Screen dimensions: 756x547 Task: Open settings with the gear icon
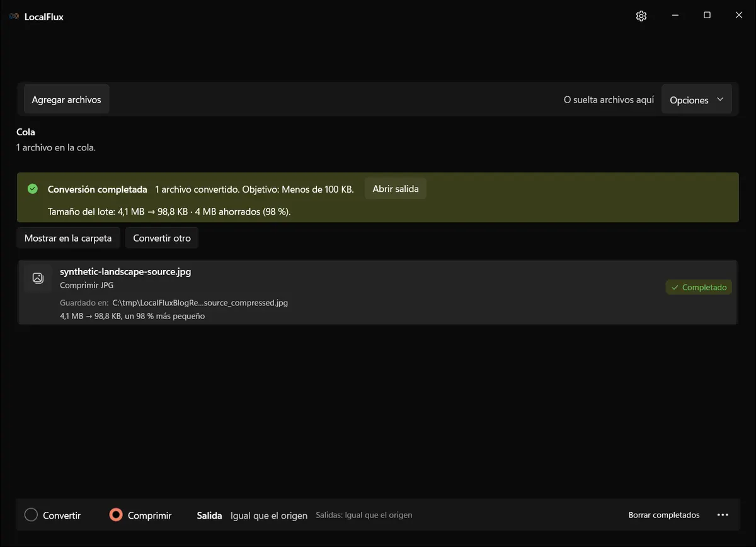[641, 16]
